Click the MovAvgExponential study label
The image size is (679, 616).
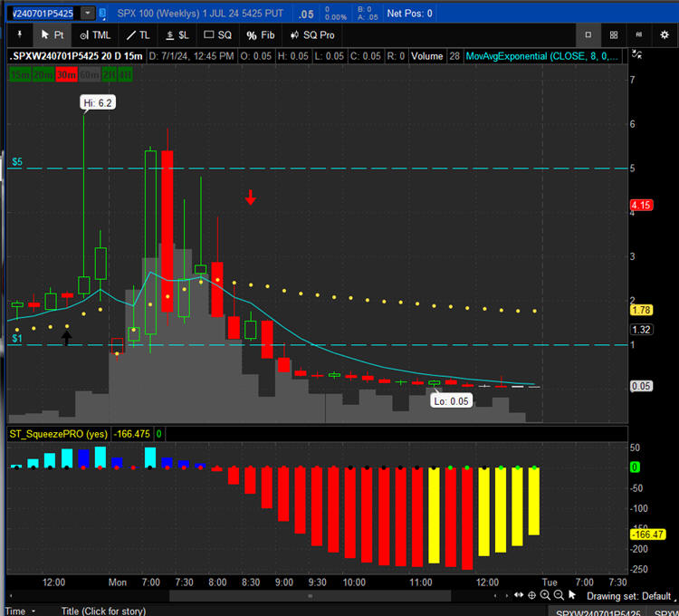pyautogui.click(x=543, y=56)
